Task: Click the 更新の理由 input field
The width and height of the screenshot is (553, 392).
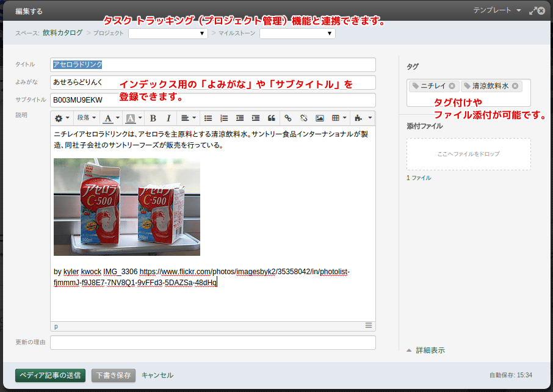Action: point(212,343)
